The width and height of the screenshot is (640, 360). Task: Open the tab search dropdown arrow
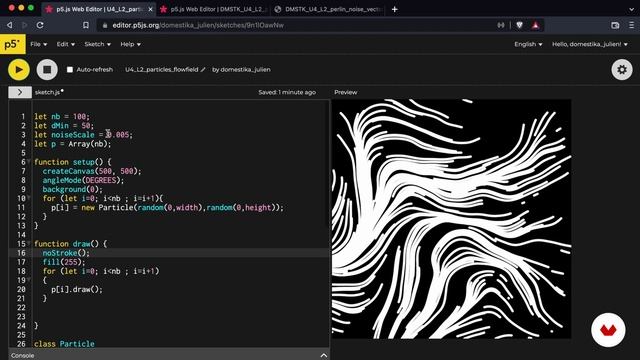click(631, 9)
